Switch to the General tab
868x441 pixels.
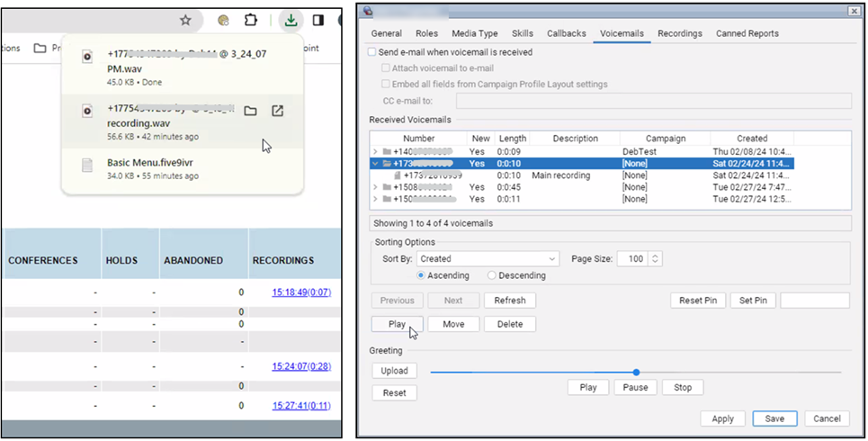coord(387,33)
